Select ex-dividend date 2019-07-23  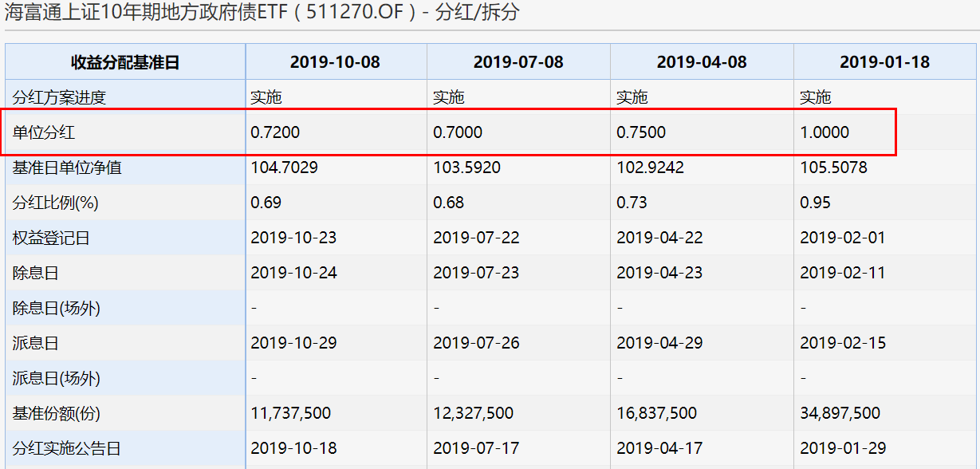476,273
